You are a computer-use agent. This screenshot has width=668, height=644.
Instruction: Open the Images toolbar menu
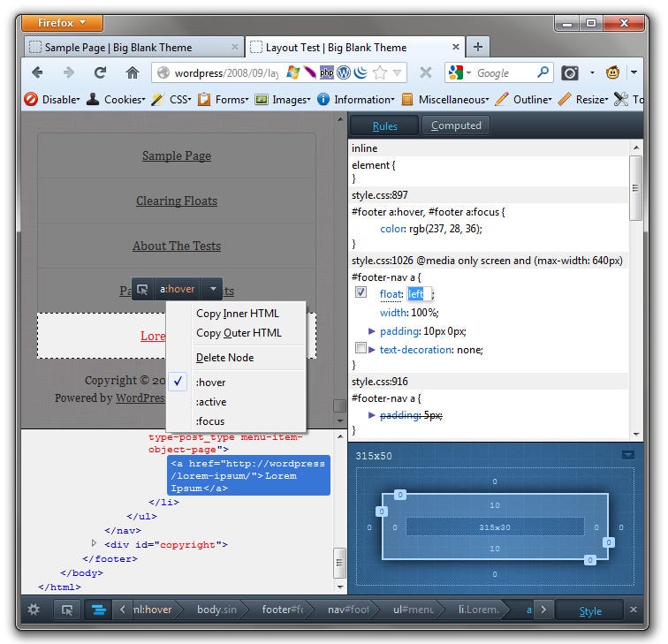pyautogui.click(x=283, y=99)
